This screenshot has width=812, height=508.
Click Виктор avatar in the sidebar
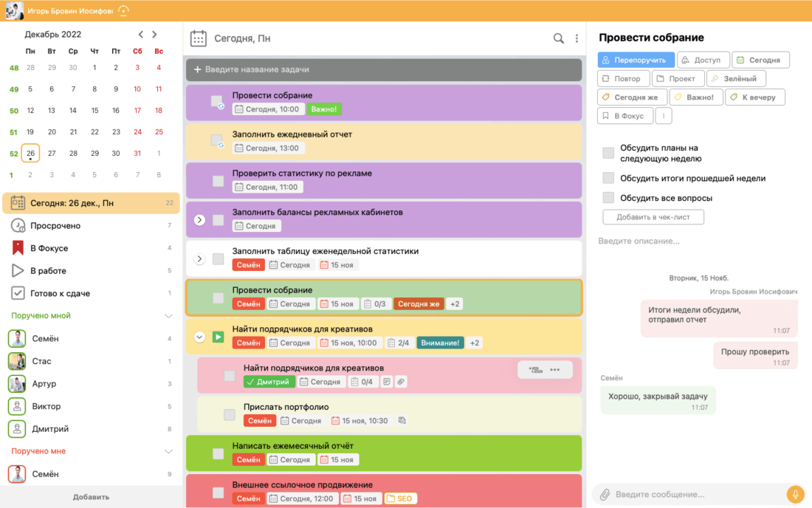click(x=17, y=407)
